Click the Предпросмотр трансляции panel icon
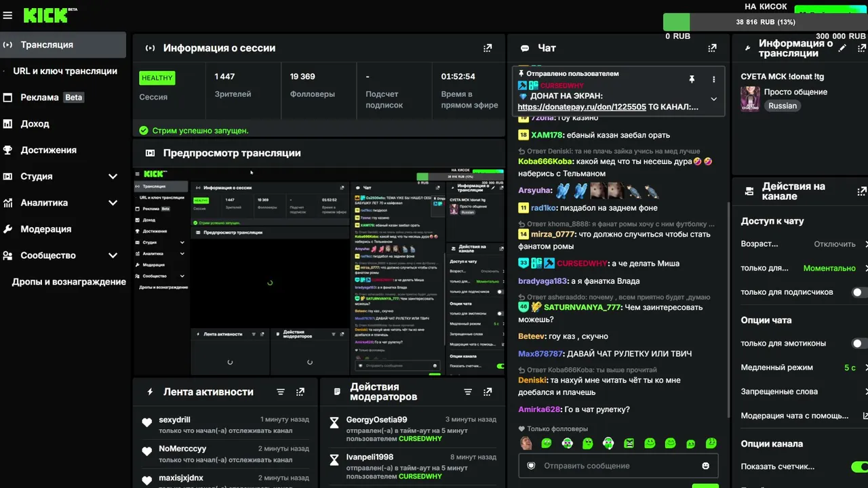Viewport: 868px width, 488px height. click(x=151, y=153)
